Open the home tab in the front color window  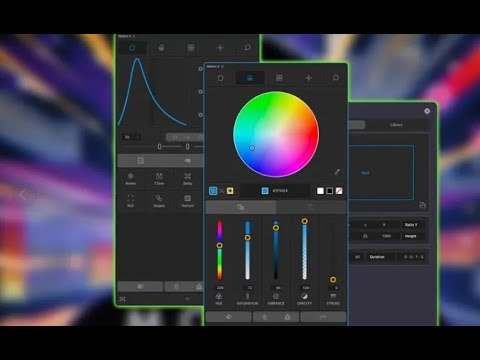(x=221, y=78)
